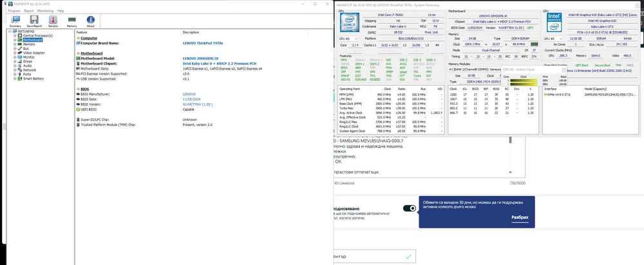Click the Monitor icon in device tree
The image size is (644, 265).
(20, 57)
